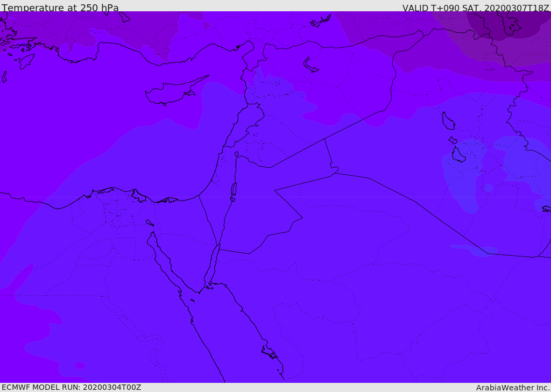Image resolution: width=551 pixels, height=392 pixels.
Task: Click the small islands off the Saudi Red Sea coast
Action: (269, 352)
